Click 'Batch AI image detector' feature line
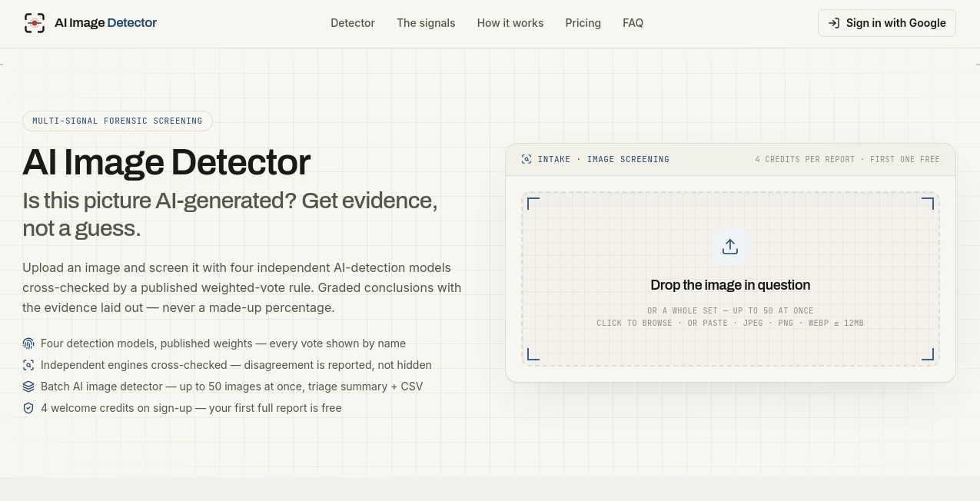 [232, 387]
